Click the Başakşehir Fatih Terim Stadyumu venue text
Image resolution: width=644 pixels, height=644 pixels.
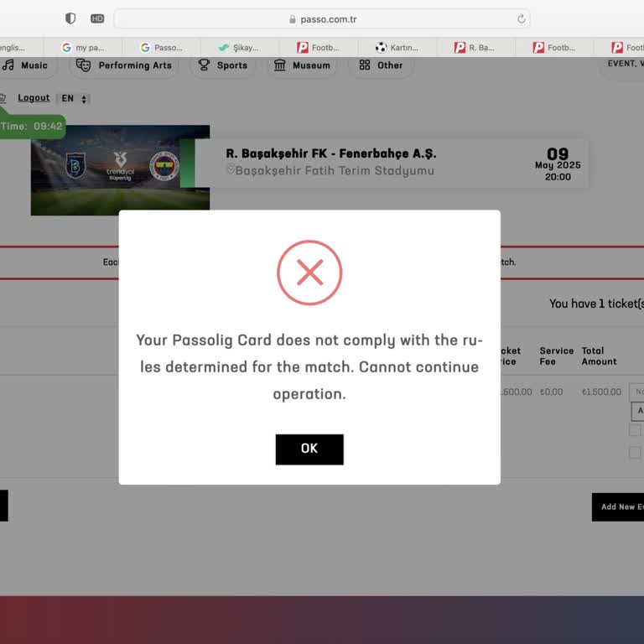pyautogui.click(x=335, y=170)
